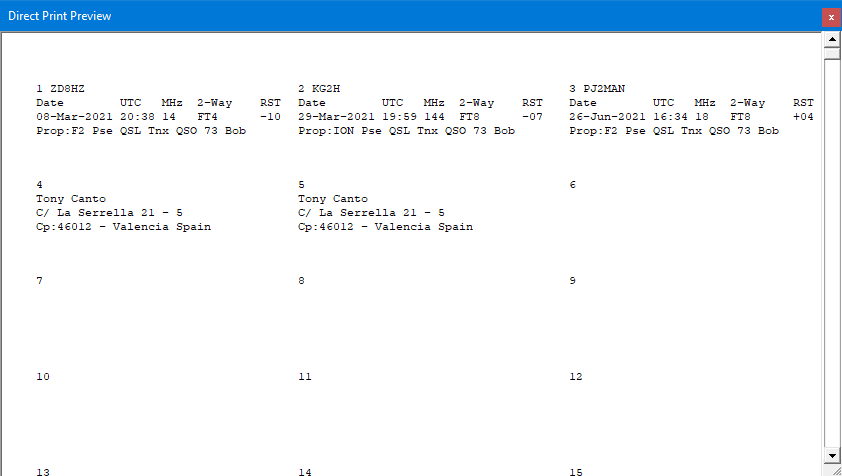Click the empty label number 11

point(305,377)
